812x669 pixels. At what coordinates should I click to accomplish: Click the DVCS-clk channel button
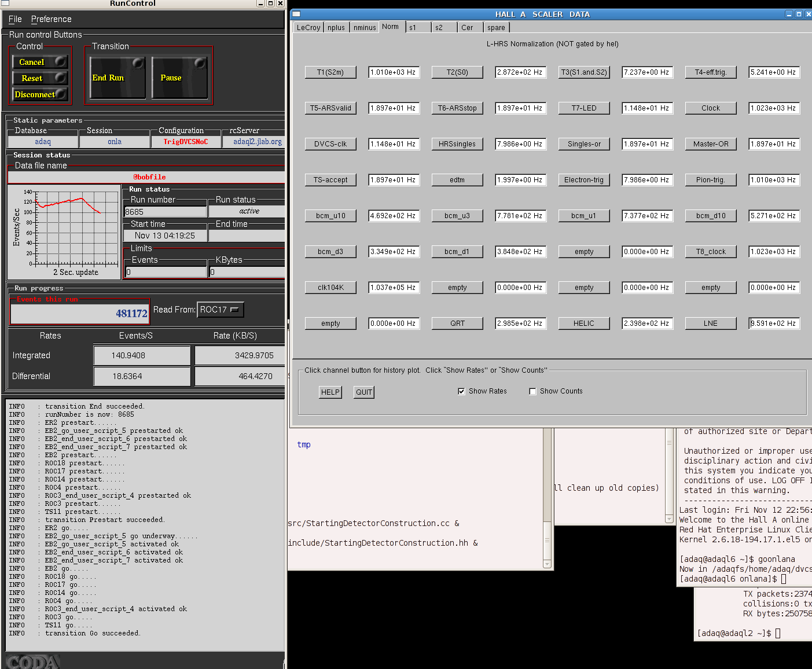330,144
